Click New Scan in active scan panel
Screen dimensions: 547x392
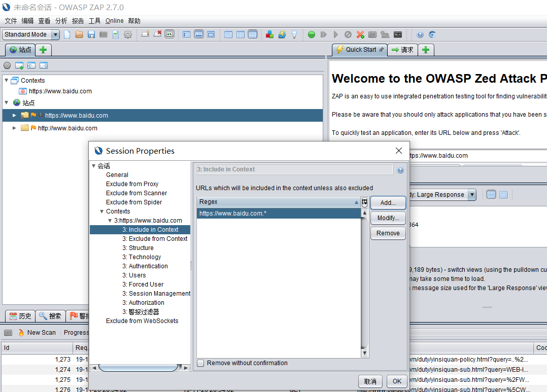pyautogui.click(x=37, y=332)
